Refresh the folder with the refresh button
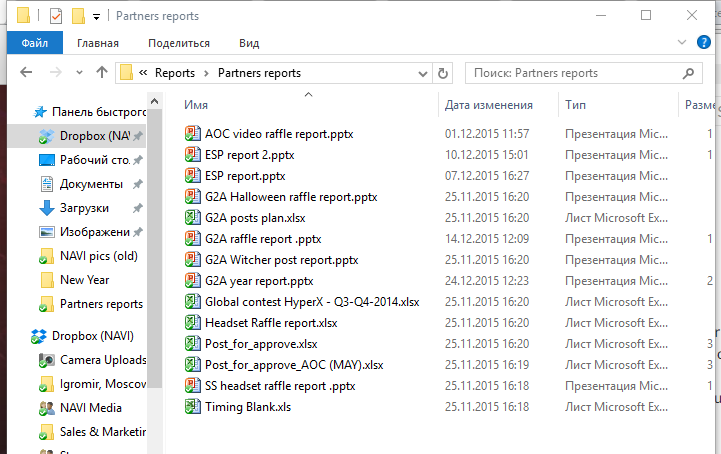This screenshot has height=454, width=721. pyautogui.click(x=442, y=73)
